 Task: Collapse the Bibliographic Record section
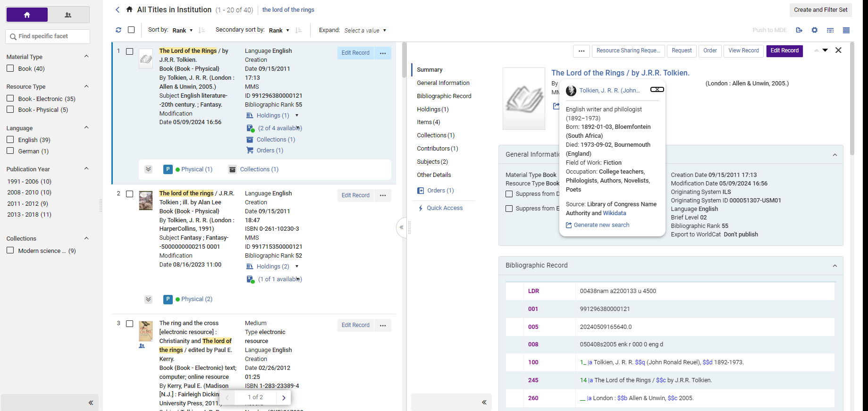(834, 266)
